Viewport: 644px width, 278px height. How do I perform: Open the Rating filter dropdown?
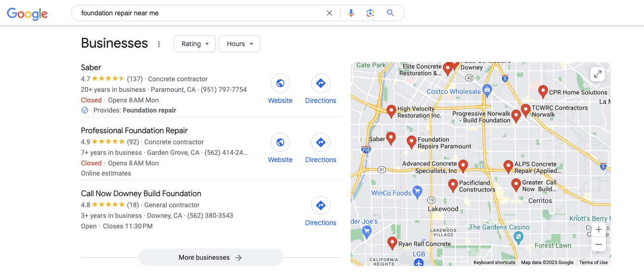click(x=195, y=44)
